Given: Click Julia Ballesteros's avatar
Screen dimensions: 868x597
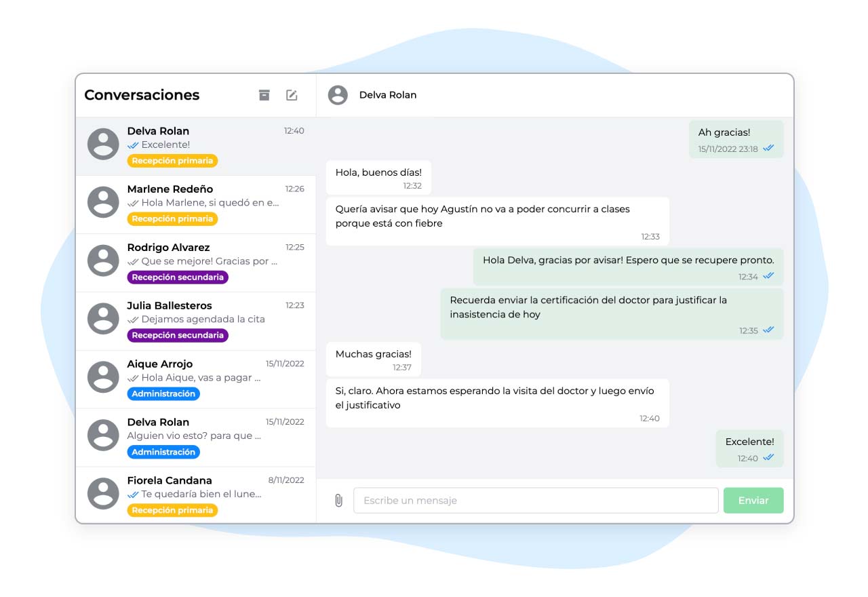Looking at the screenshot, I should point(102,318).
